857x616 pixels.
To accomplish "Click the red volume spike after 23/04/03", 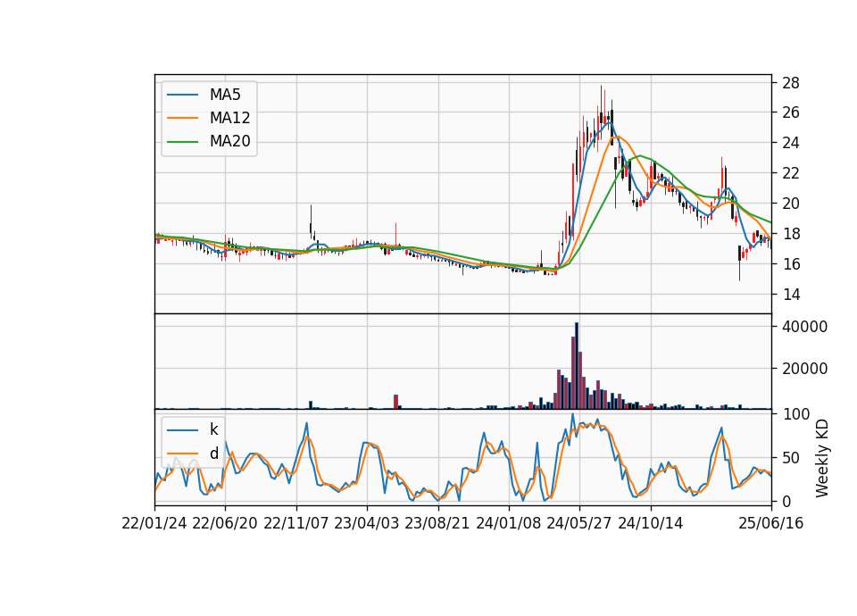I will (x=395, y=402).
